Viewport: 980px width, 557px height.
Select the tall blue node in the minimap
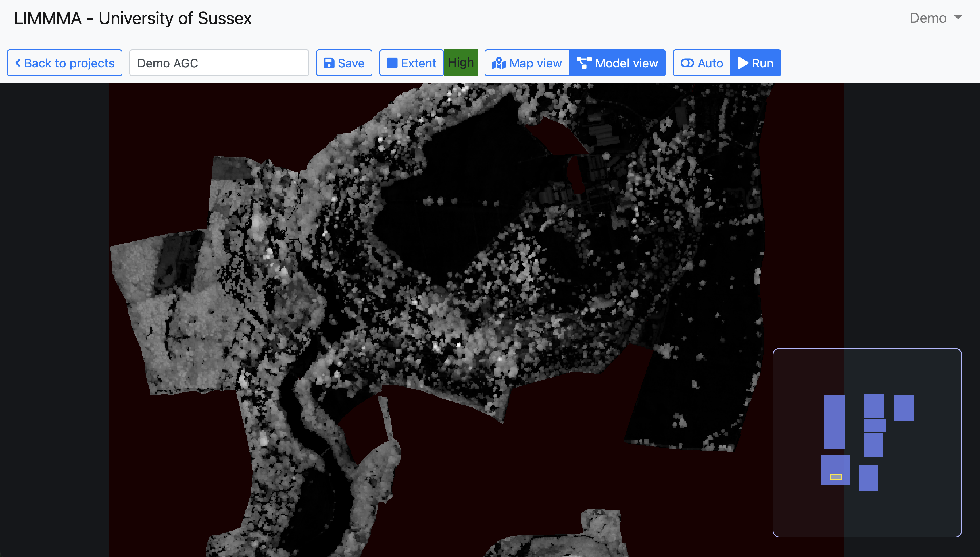pos(834,421)
